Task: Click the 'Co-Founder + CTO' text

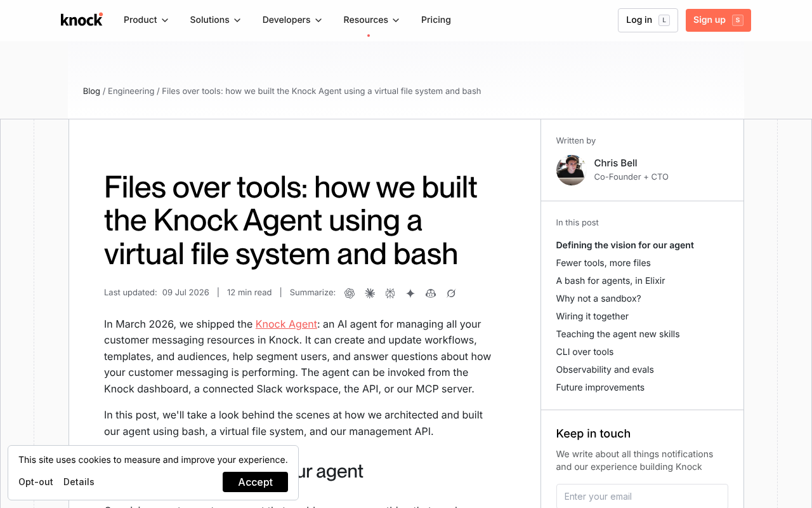Action: coord(631,177)
